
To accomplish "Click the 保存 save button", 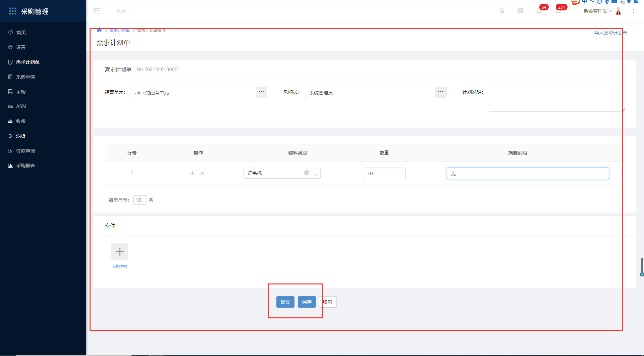I will (307, 302).
